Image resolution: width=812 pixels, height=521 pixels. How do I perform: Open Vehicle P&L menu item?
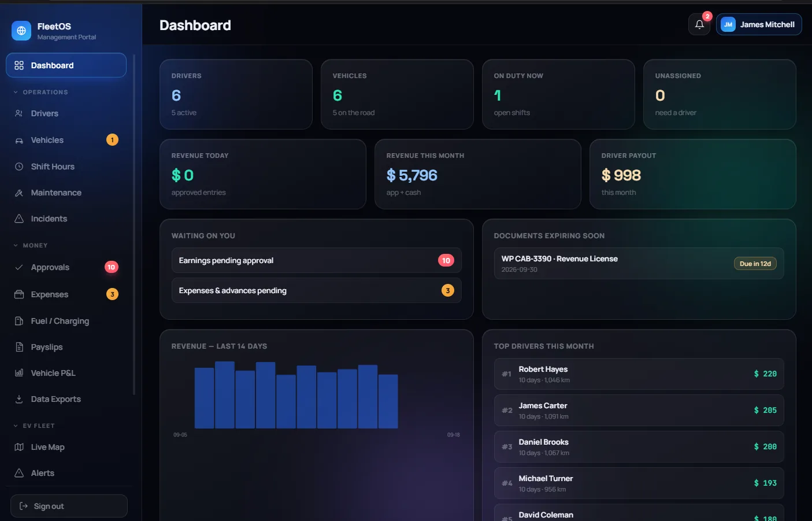[x=66, y=373]
